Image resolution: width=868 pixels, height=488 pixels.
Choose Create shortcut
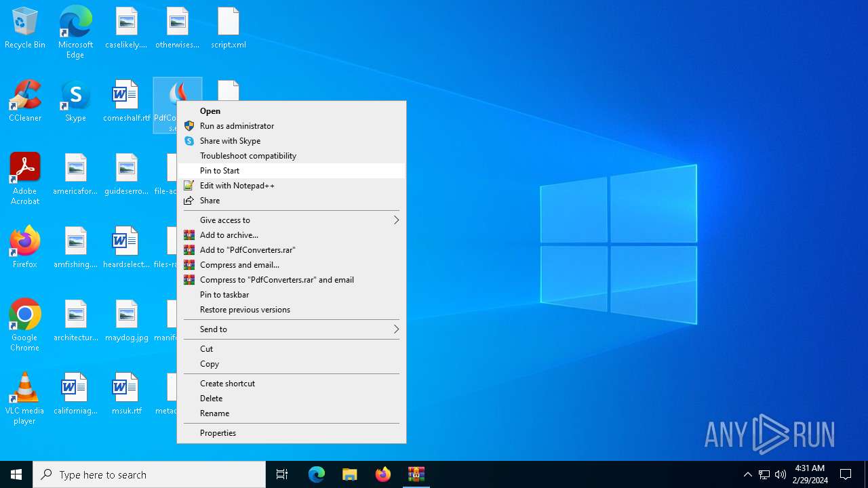(292, 384)
